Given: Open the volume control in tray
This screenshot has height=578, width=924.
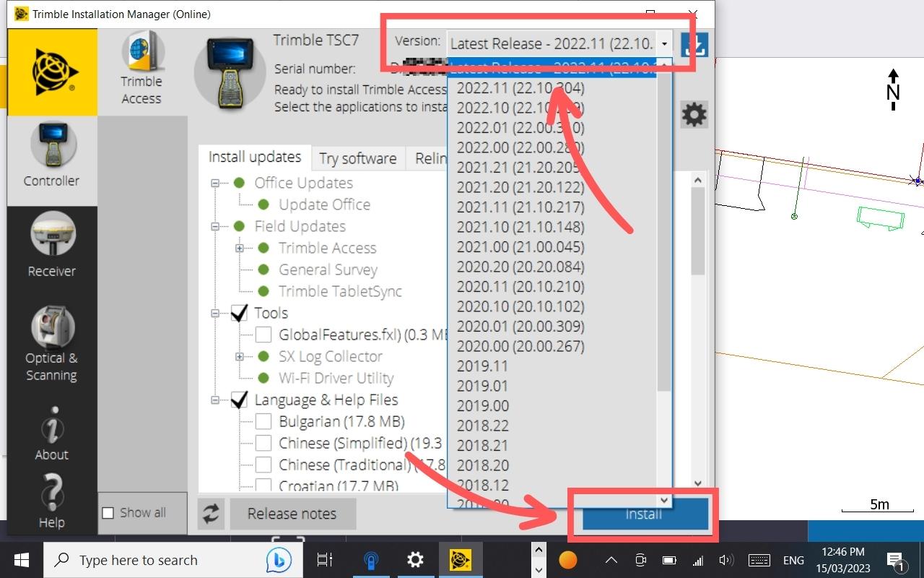Looking at the screenshot, I should click(x=727, y=560).
